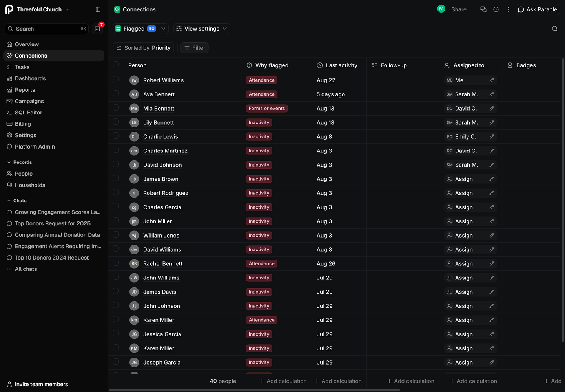Open the Threefold Church workspace dropdown
Viewport: 565px width, 392px height.
[38, 9]
